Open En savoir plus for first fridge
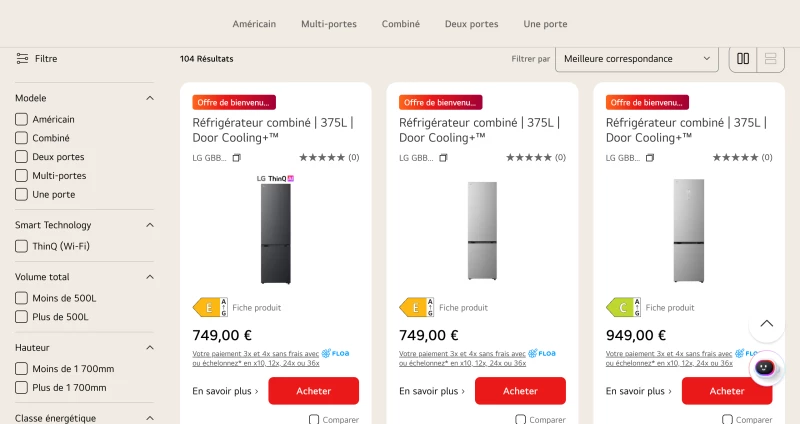Viewport: 800px width, 424px height. point(226,391)
